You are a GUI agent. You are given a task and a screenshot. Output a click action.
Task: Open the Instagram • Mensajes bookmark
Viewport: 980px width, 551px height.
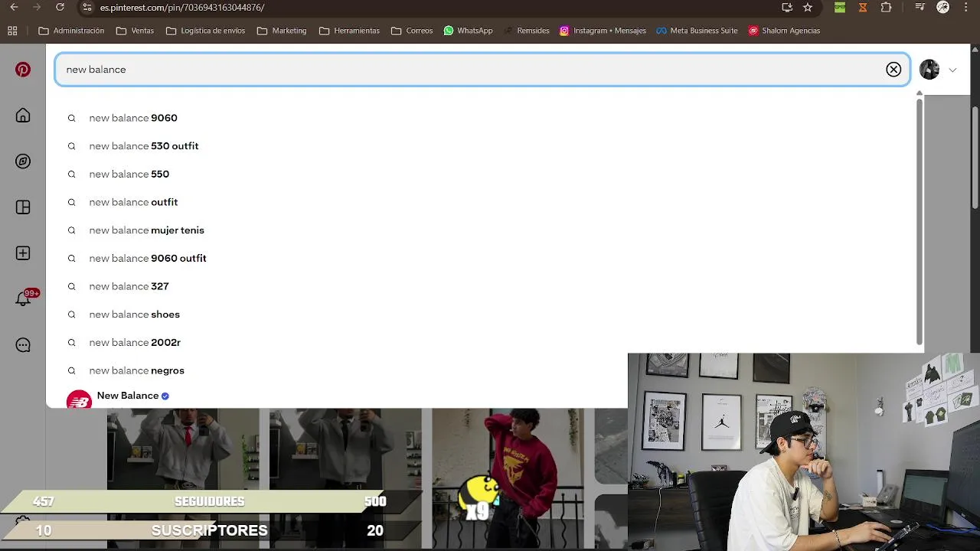[x=603, y=31]
